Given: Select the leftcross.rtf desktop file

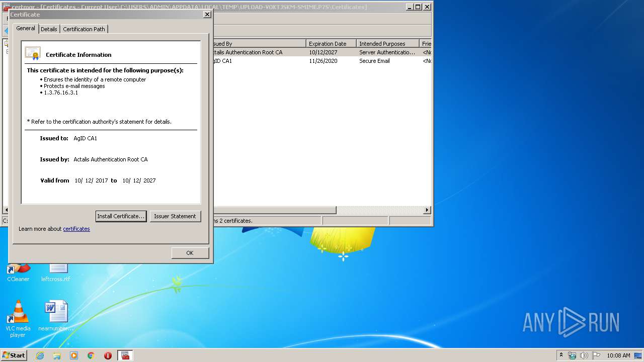Looking at the screenshot, I should pos(56,271).
